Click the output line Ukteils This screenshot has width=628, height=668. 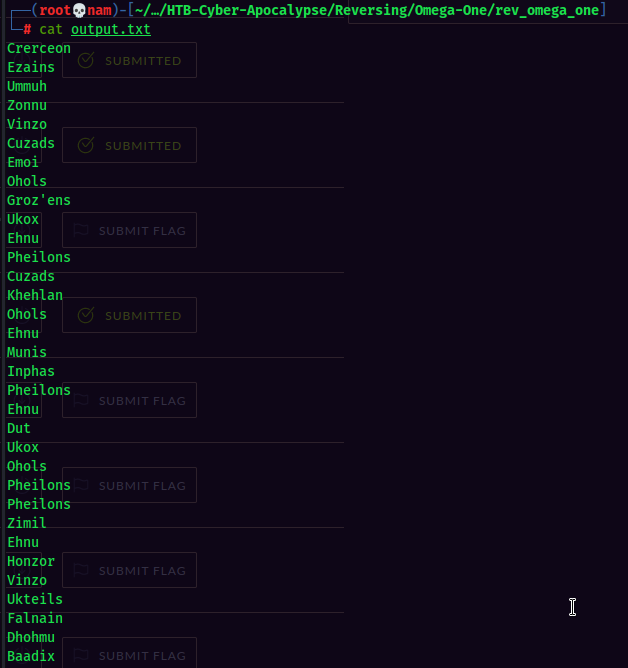[35, 599]
